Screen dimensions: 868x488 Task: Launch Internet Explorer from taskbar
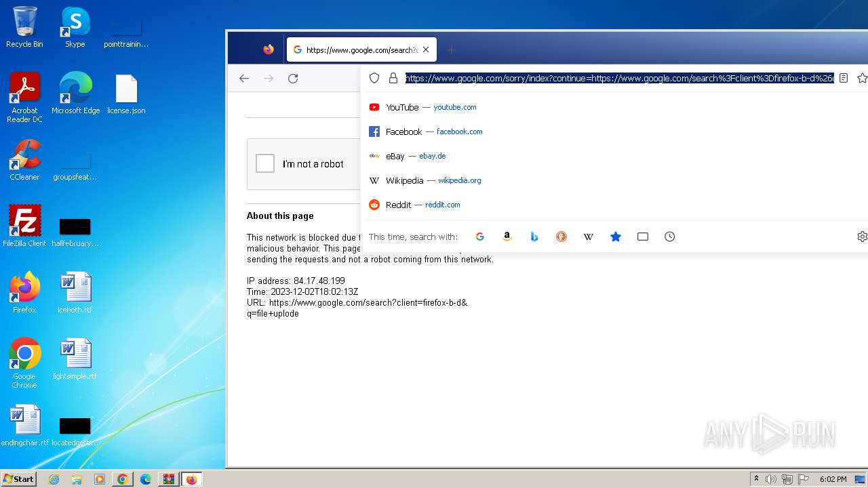(x=54, y=479)
